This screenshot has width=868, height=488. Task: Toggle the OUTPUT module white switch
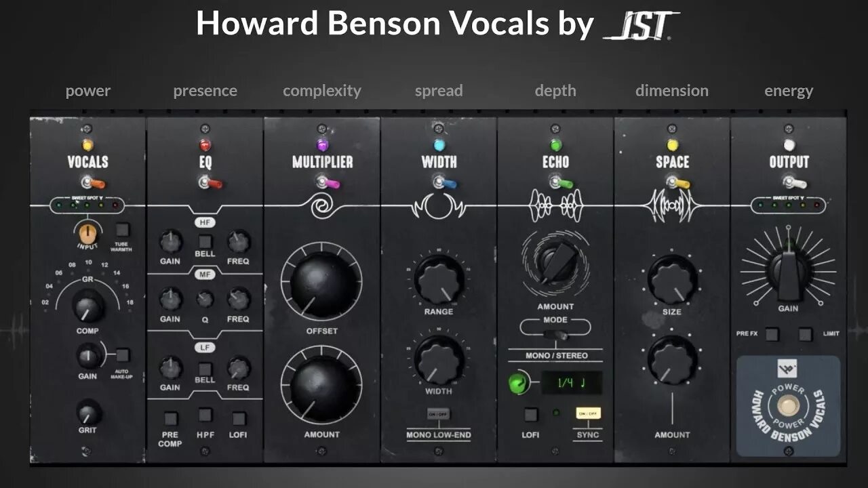click(x=794, y=182)
